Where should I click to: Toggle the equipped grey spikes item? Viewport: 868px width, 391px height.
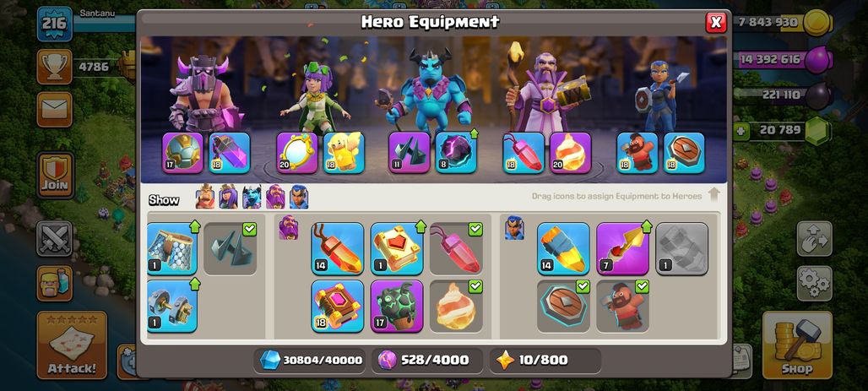(x=231, y=248)
